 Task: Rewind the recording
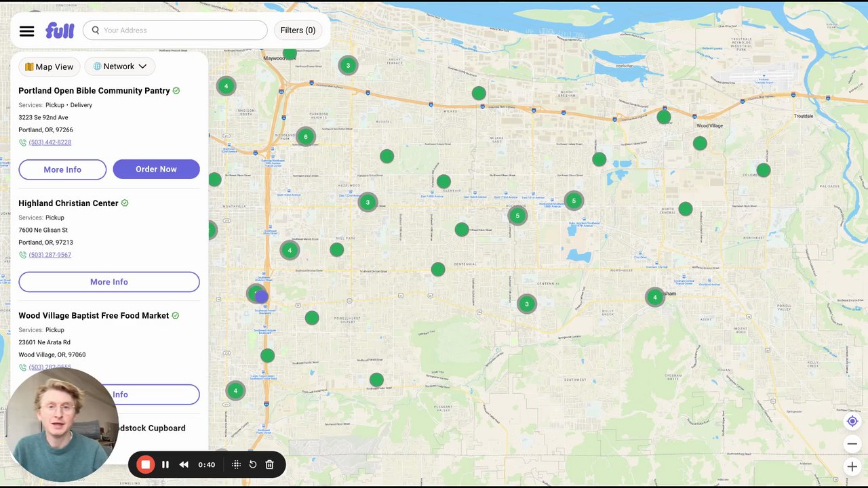coord(184,465)
